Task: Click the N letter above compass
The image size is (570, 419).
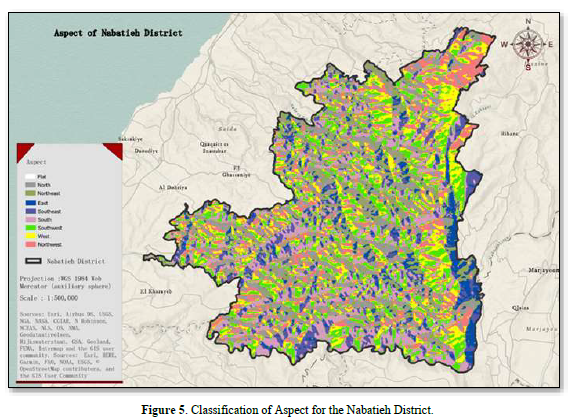Action: [528, 21]
